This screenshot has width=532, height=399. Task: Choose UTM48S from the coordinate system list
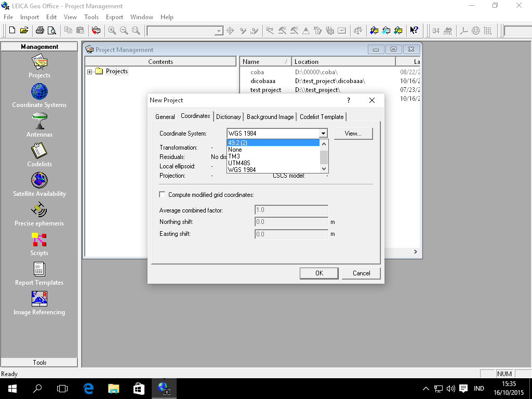tap(273, 163)
